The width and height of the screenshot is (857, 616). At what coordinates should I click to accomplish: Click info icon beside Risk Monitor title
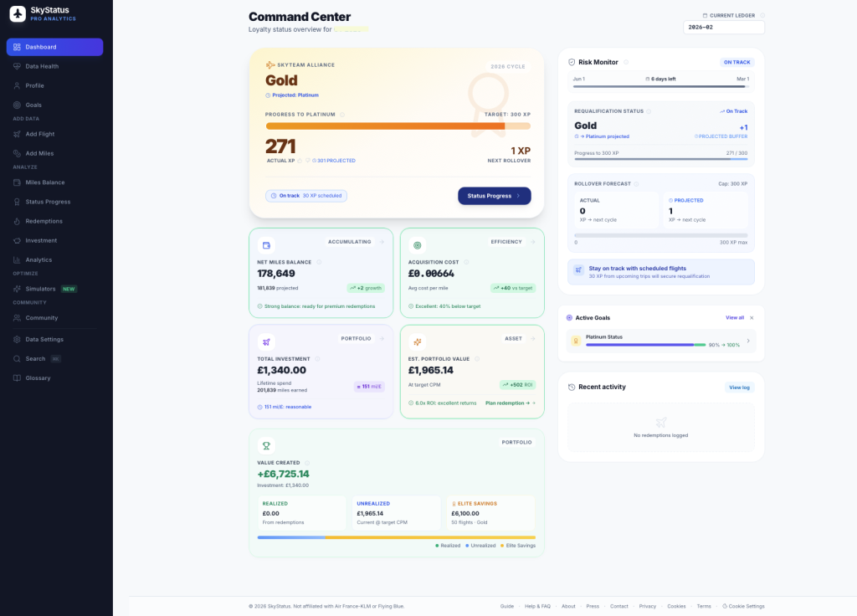click(x=626, y=62)
